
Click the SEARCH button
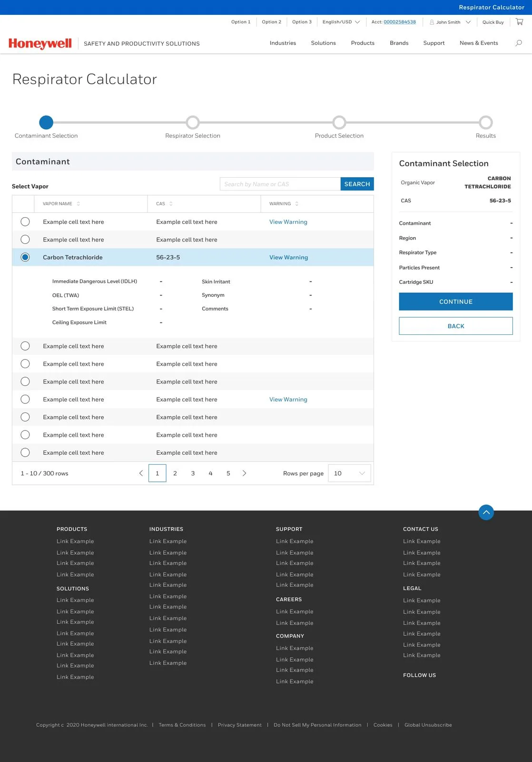(x=357, y=184)
